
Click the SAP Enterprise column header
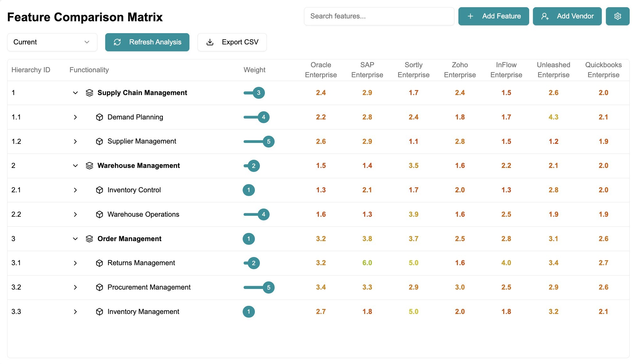pos(367,70)
